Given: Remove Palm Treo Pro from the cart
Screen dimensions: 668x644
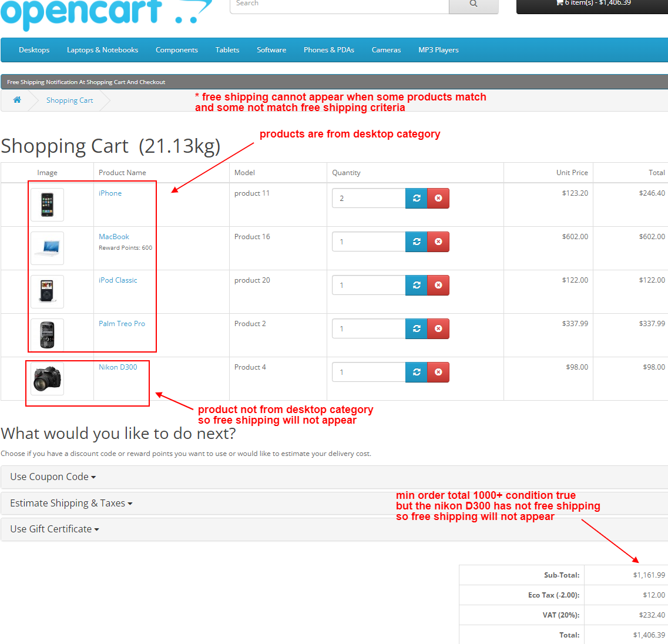Looking at the screenshot, I should tap(438, 328).
